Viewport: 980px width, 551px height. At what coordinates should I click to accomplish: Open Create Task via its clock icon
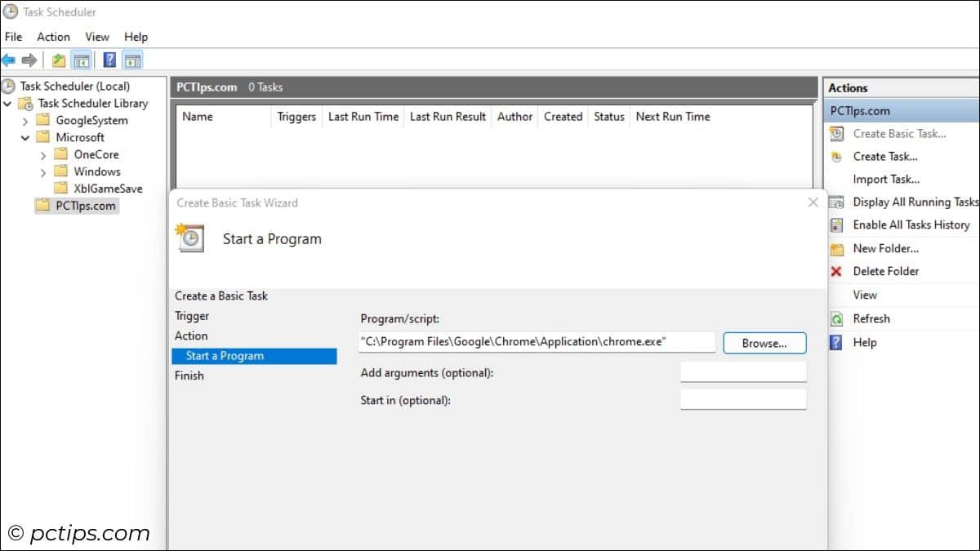click(835, 156)
